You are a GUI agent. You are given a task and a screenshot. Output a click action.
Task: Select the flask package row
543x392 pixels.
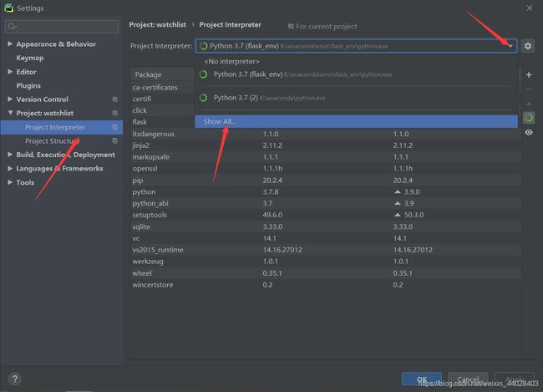[x=163, y=122]
